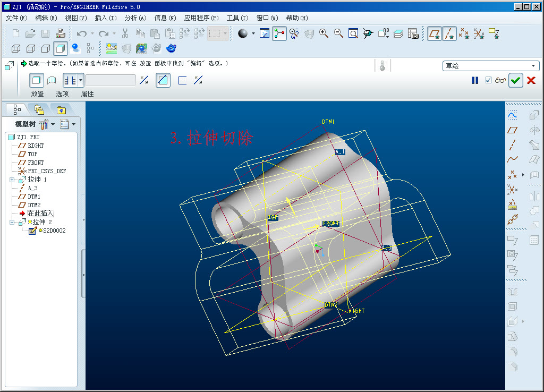Toggle the remove material option
This screenshot has height=392, width=544.
tap(163, 81)
